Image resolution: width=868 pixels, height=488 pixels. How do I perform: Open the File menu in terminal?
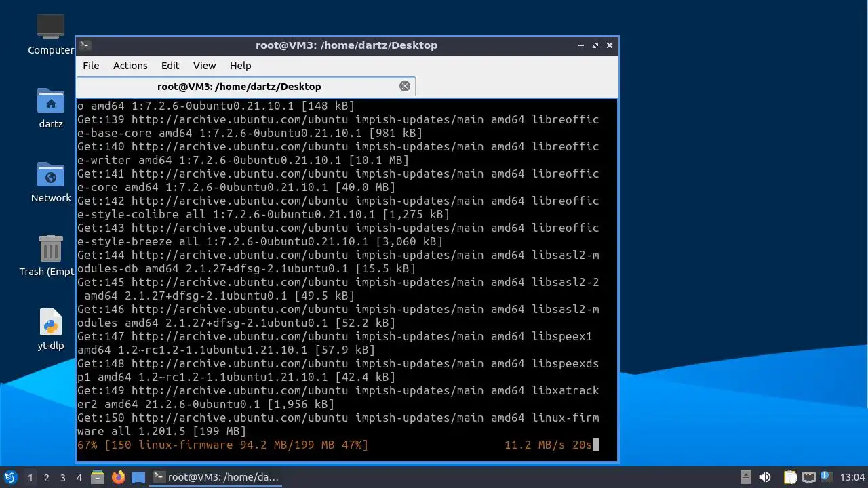[x=91, y=66]
